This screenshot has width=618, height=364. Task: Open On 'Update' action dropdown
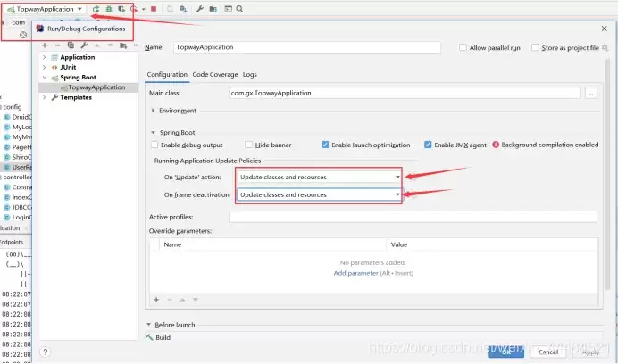[319, 177]
